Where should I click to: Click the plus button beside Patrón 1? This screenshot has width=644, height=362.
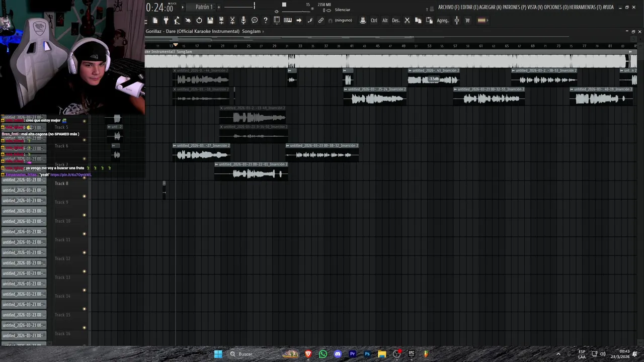218,7
